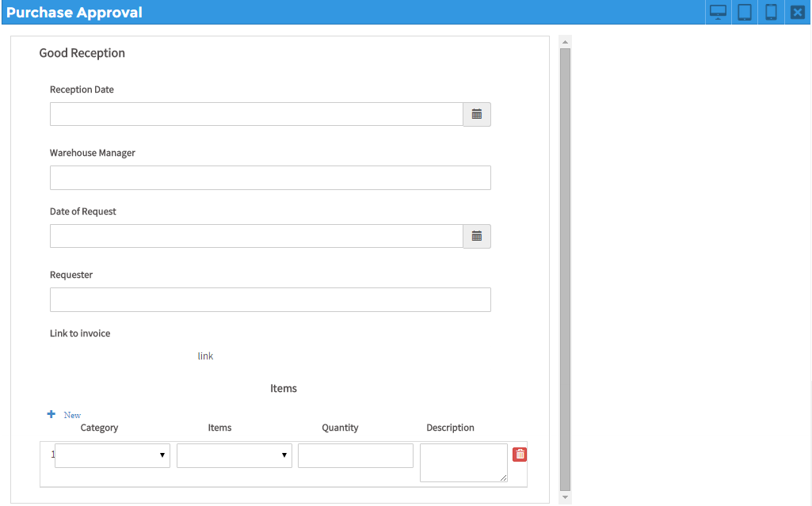The image size is (812, 506).
Task: Focus the Reception Date input field
Action: [x=256, y=114]
